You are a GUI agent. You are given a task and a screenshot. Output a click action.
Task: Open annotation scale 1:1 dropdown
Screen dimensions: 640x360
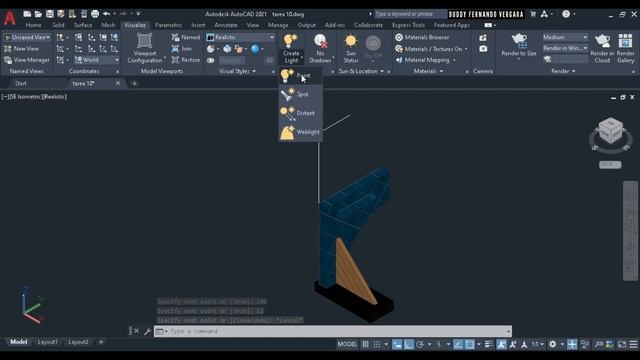pyautogui.click(x=537, y=344)
